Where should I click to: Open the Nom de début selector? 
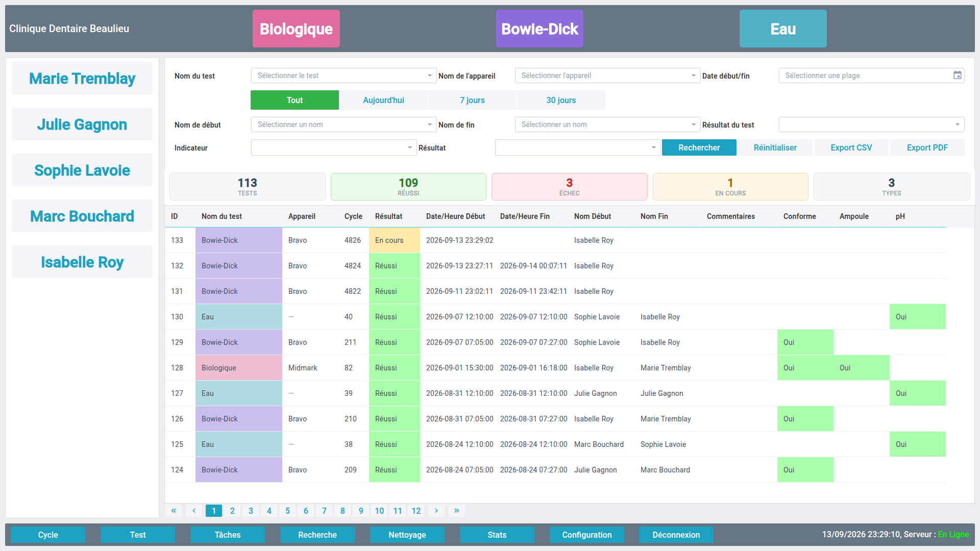tap(344, 124)
